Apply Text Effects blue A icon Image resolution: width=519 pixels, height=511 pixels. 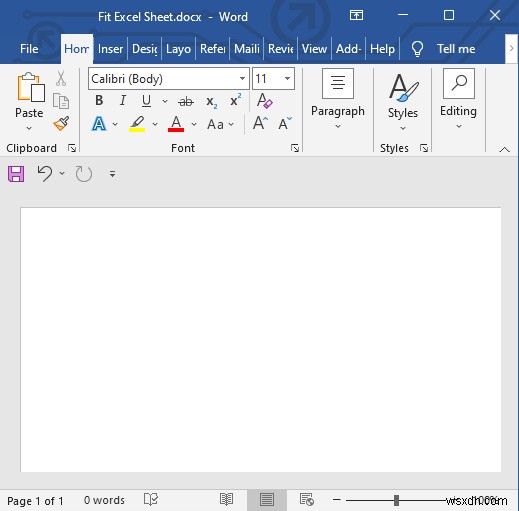tap(99, 124)
